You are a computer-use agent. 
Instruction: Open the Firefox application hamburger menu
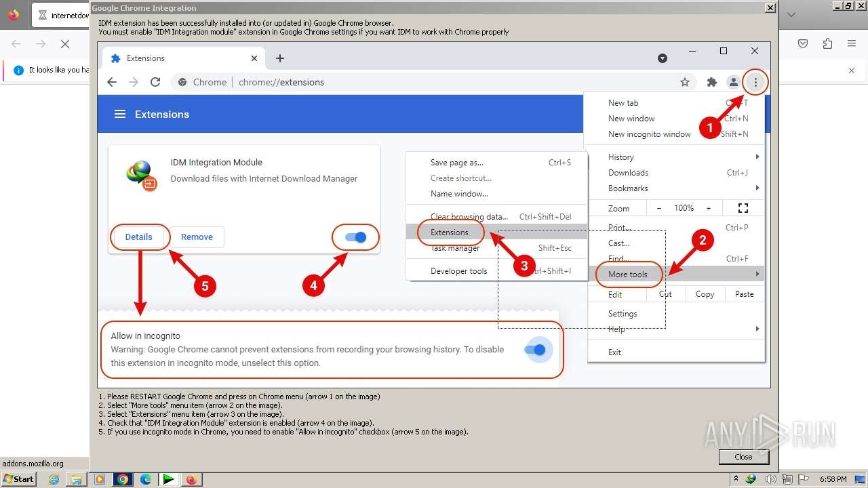(x=852, y=44)
